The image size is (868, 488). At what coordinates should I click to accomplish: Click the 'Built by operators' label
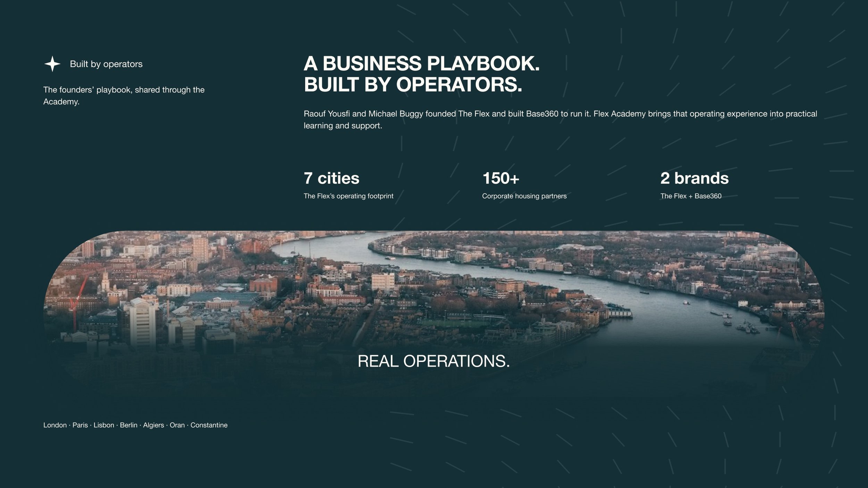(106, 64)
